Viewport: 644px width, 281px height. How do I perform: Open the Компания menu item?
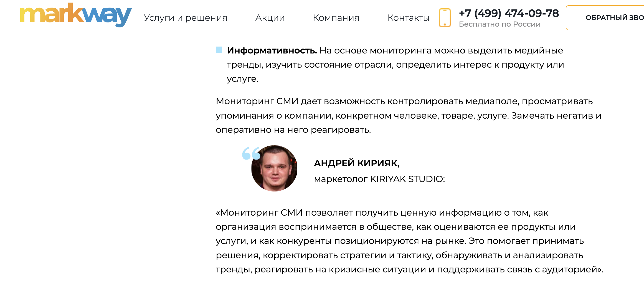pyautogui.click(x=336, y=18)
